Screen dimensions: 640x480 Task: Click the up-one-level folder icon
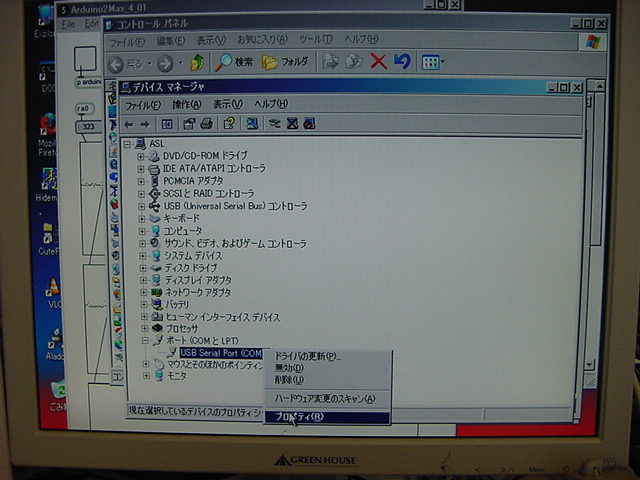click(197, 62)
